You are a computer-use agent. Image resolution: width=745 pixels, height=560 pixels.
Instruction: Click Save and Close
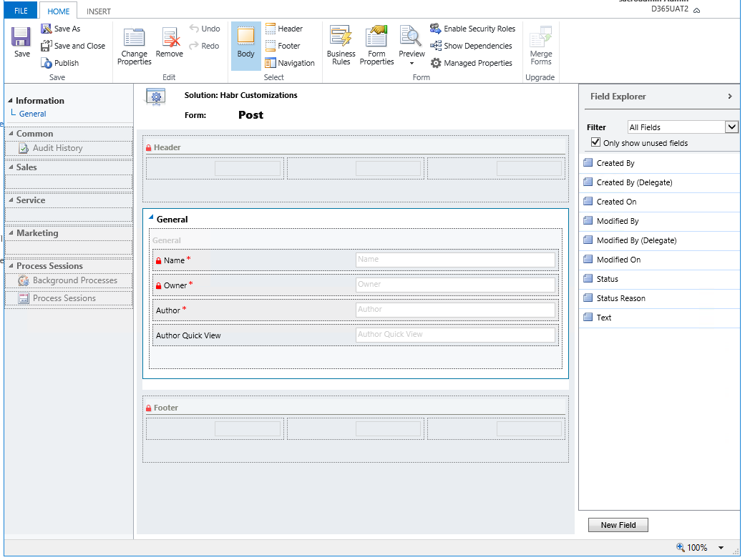tap(74, 45)
